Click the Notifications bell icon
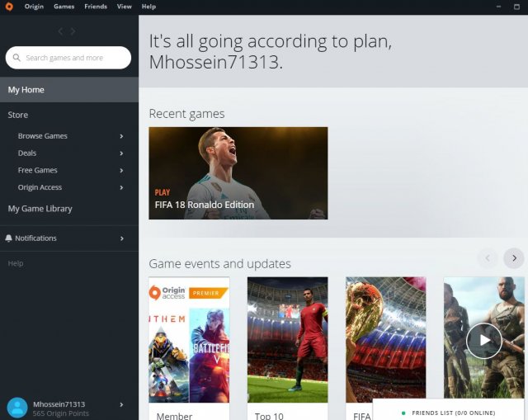This screenshot has height=420, width=528. point(9,238)
